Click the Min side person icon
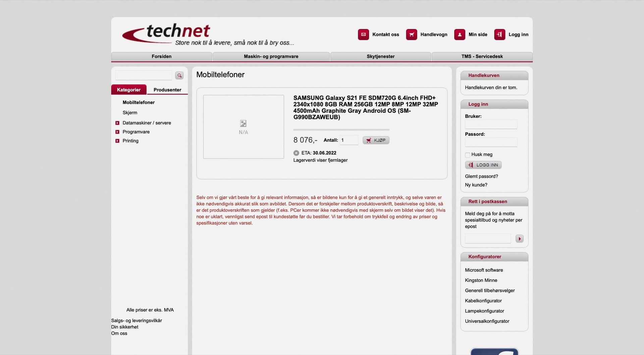Image resolution: width=644 pixels, height=355 pixels. [x=460, y=35]
